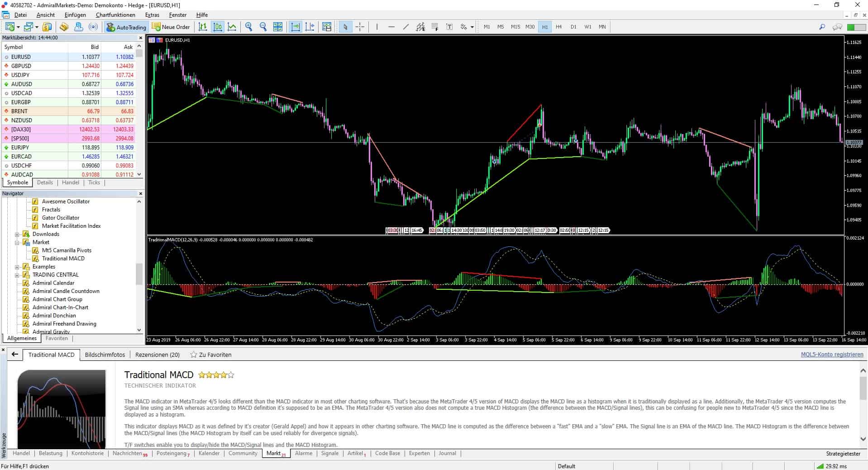Image resolution: width=868 pixels, height=470 pixels.
Task: Collapse the Market folder in Navigator
Action: [x=17, y=242]
